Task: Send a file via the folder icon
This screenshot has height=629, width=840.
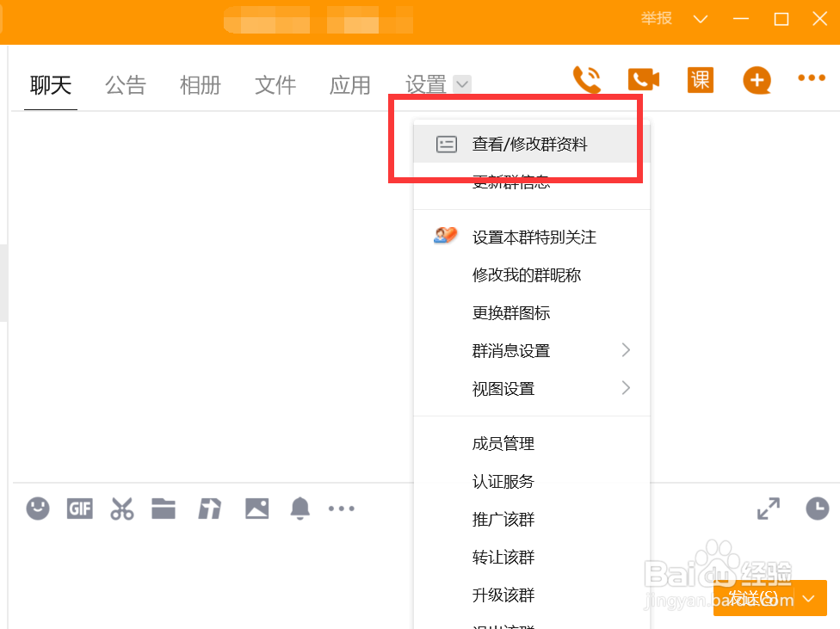Action: tap(164, 509)
